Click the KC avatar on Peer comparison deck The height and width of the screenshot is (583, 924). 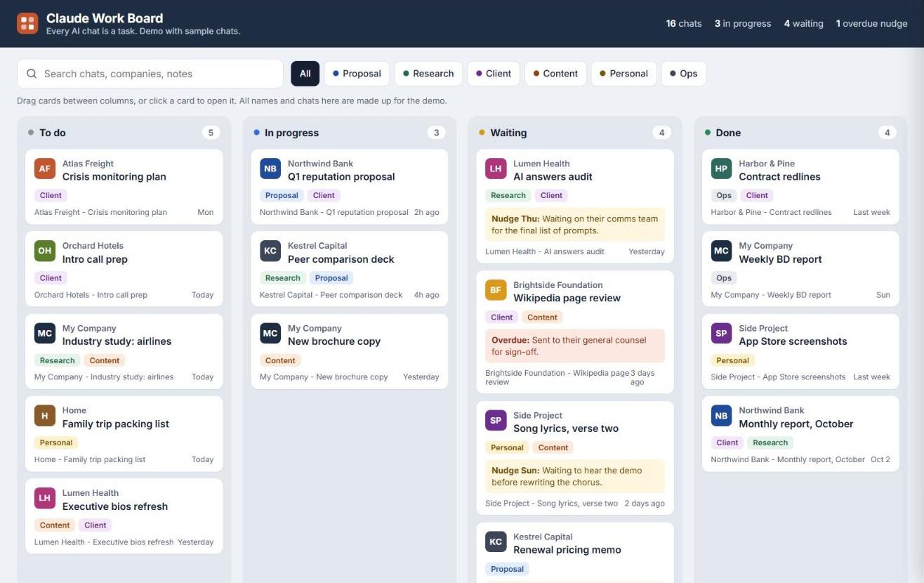coord(270,251)
